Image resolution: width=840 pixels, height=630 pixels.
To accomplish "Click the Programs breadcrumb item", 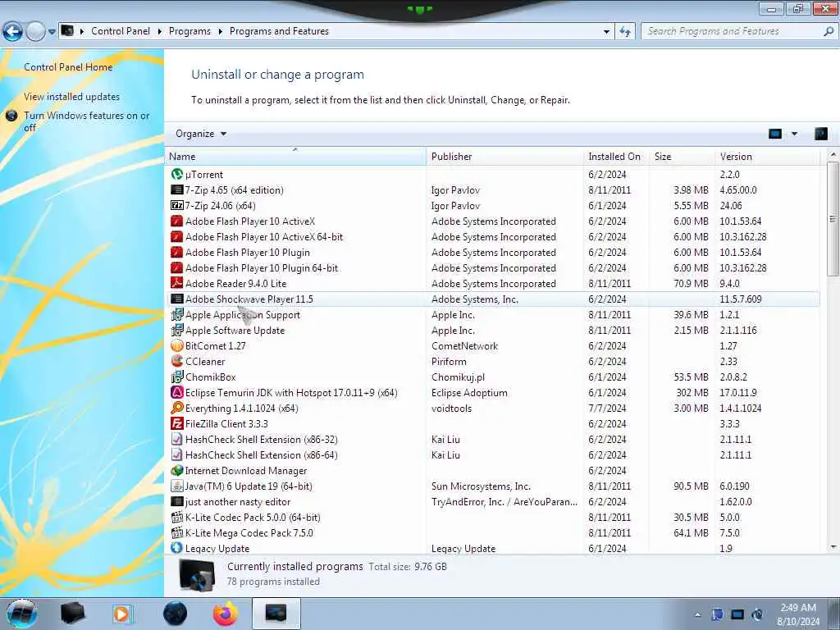I will tap(189, 31).
